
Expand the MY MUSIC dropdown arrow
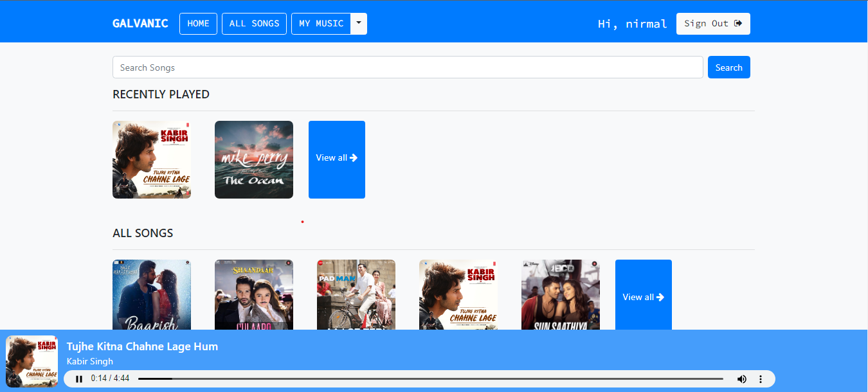point(359,24)
